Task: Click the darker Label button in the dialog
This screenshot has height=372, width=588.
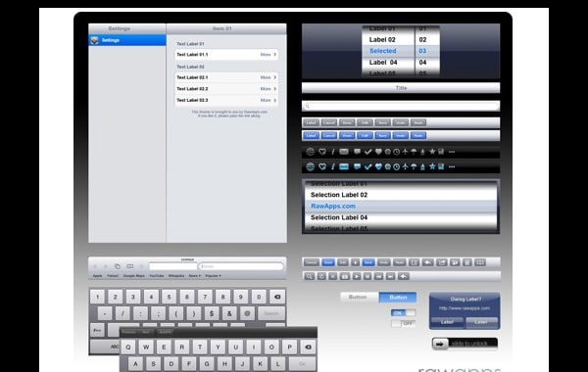Action: point(447,322)
